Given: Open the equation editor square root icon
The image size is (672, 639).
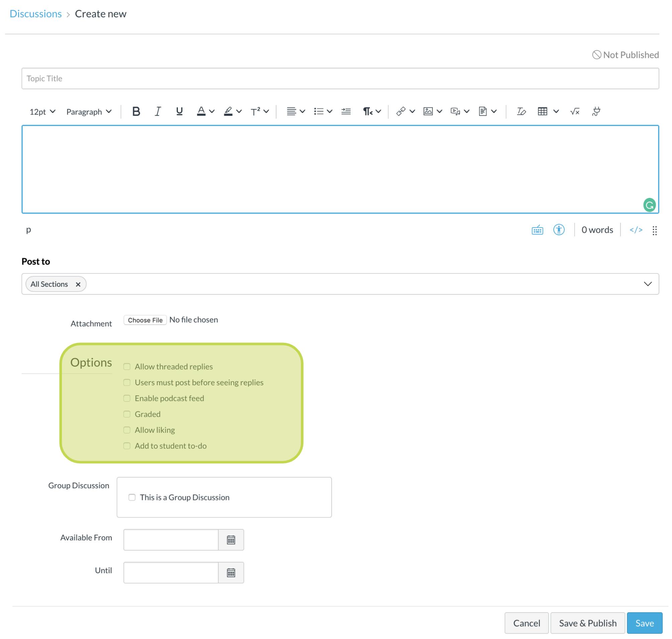Looking at the screenshot, I should [574, 111].
